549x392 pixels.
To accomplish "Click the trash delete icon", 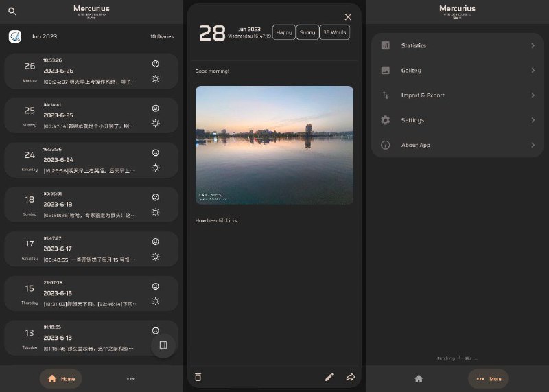I will 198,377.
